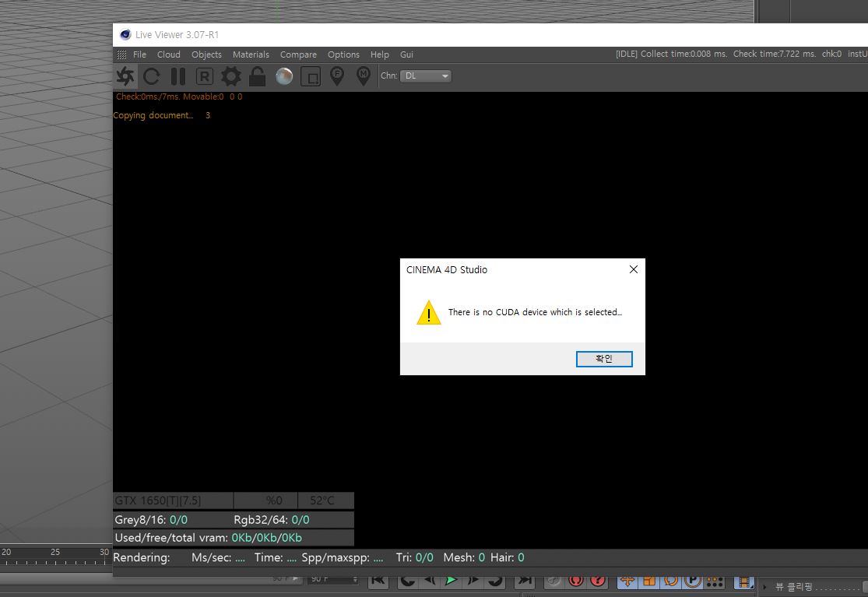Open the Cloud menu

tap(168, 54)
